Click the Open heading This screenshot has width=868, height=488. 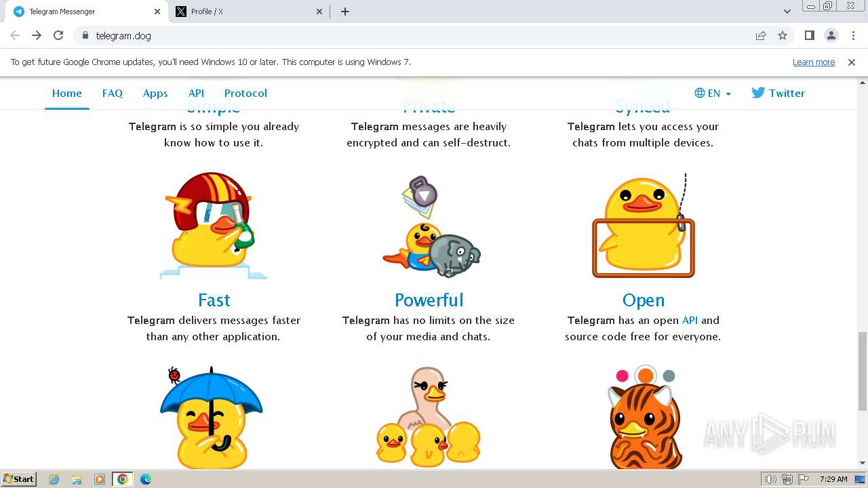(x=643, y=300)
